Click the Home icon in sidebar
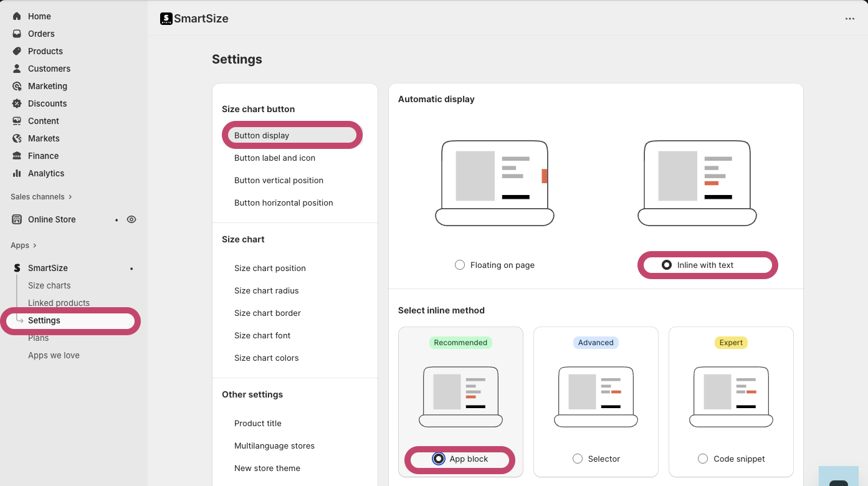The height and width of the screenshot is (486, 868). click(x=17, y=16)
